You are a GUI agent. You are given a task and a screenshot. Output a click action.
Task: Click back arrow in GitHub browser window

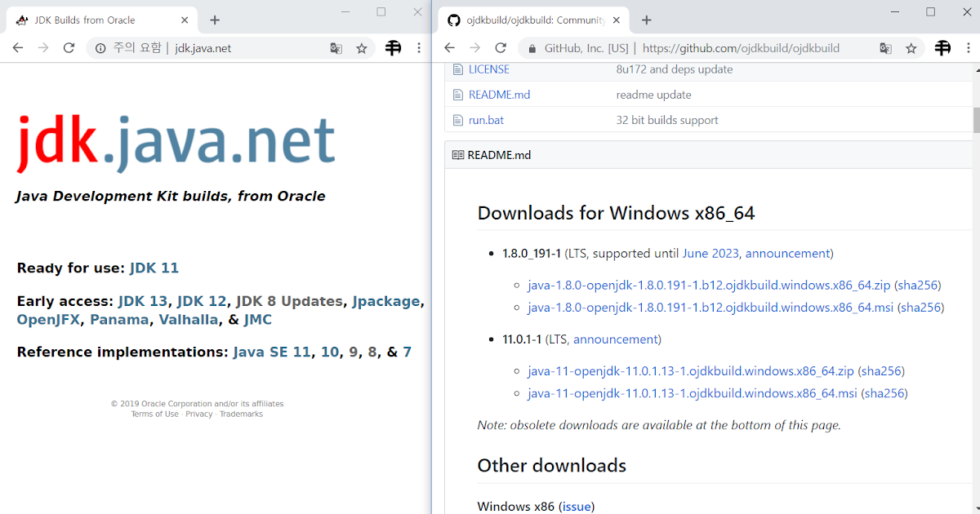pos(450,48)
